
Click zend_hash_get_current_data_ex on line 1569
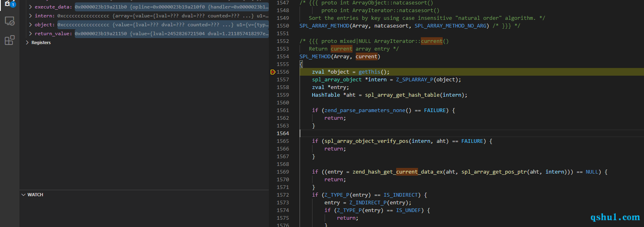coord(398,172)
